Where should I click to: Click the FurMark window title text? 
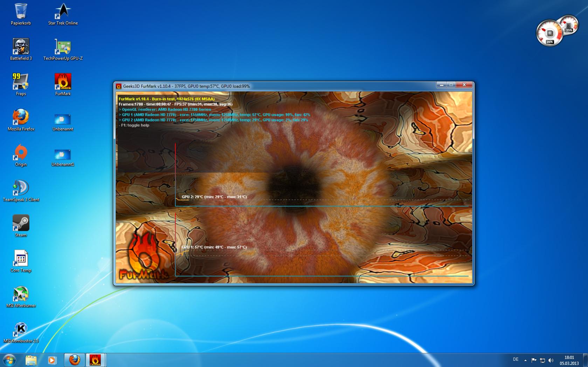coord(186,86)
